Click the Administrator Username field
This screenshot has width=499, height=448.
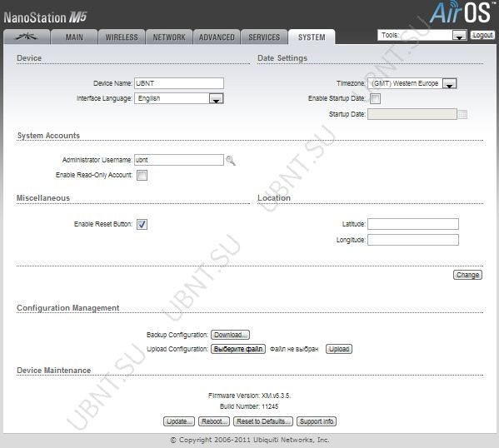[179, 160]
